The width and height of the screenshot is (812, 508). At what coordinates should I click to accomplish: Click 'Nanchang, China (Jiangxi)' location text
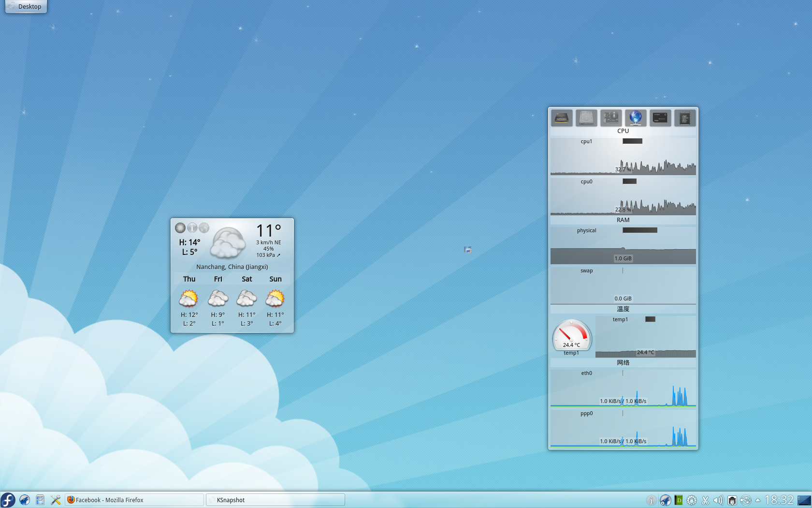(x=232, y=267)
